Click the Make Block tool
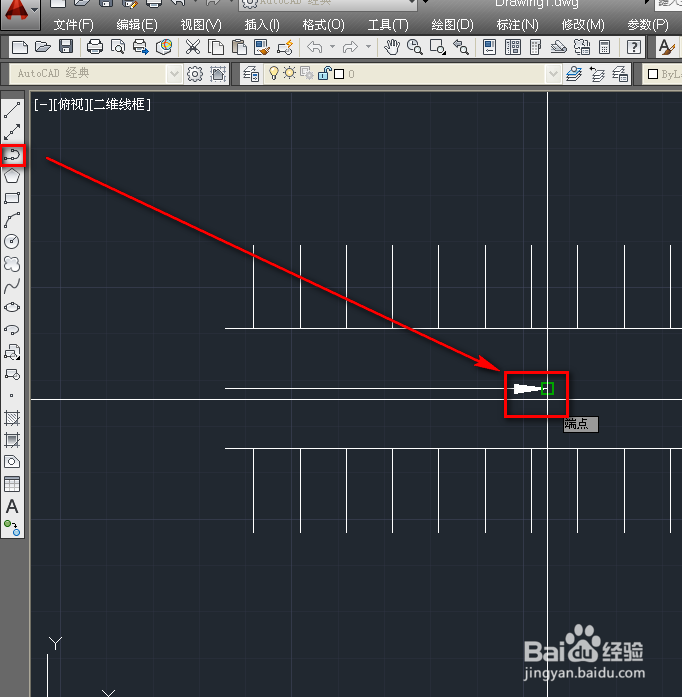682x697 pixels. pyautogui.click(x=12, y=375)
